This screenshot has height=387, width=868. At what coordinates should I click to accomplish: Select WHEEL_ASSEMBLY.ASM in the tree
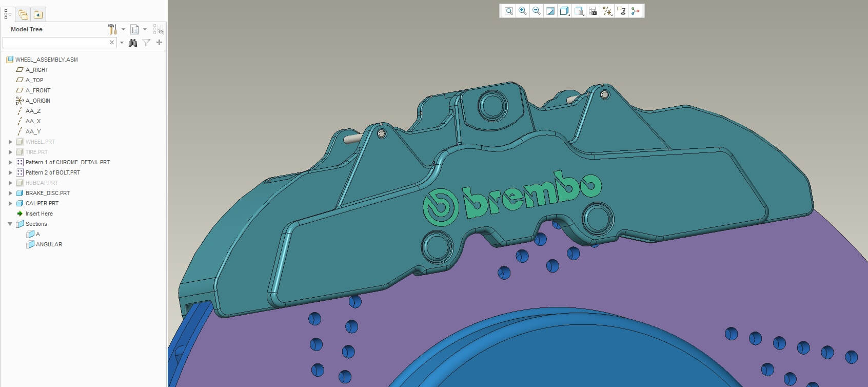point(47,60)
